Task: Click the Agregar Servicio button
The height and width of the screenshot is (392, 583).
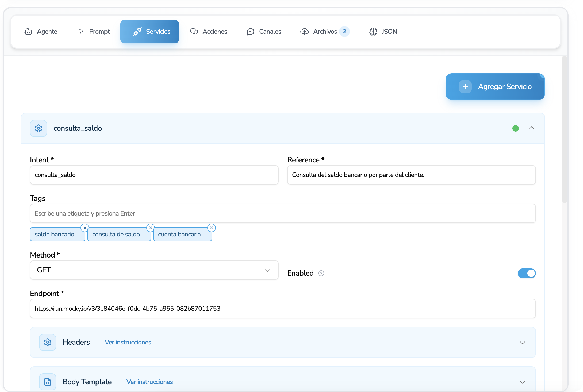Action: (495, 87)
